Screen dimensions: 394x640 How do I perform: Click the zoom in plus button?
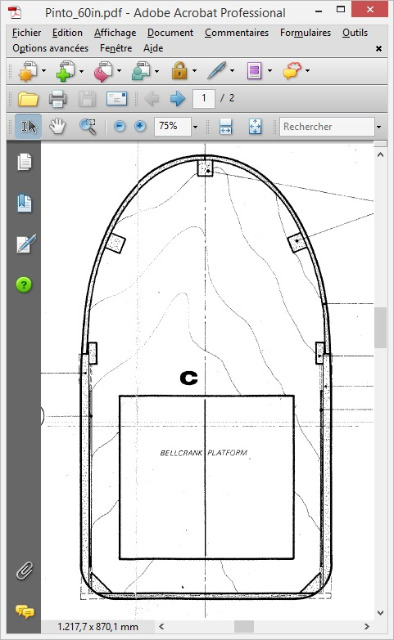tap(140, 126)
